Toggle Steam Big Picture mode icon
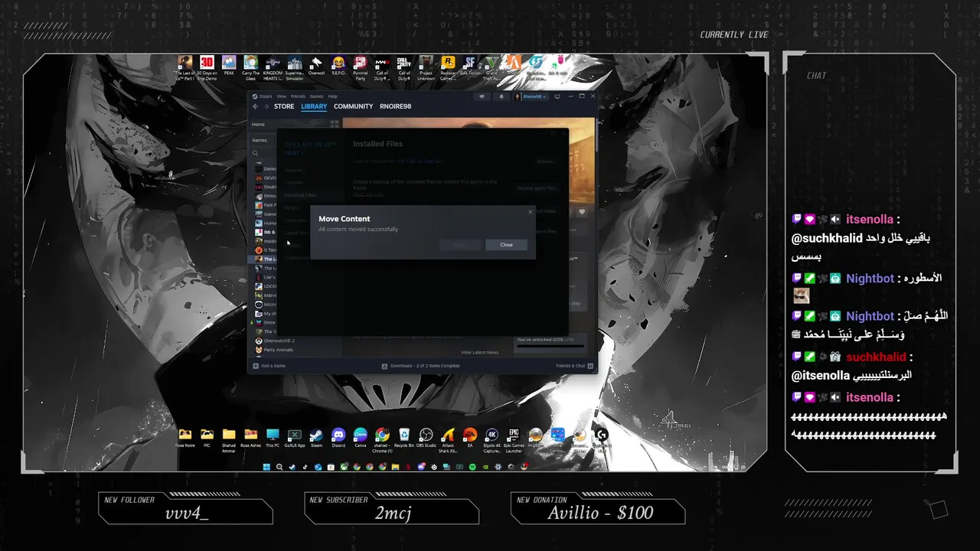The image size is (980, 551). click(x=557, y=96)
